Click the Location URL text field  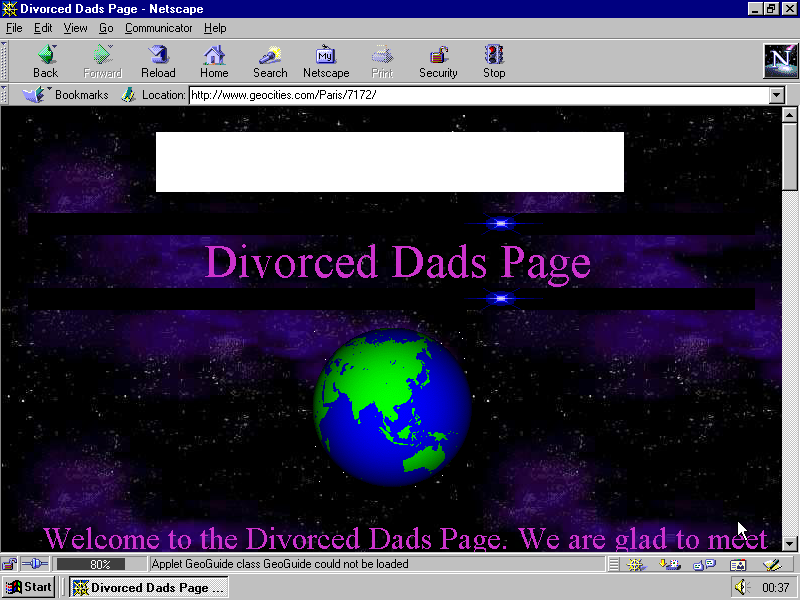(x=478, y=95)
